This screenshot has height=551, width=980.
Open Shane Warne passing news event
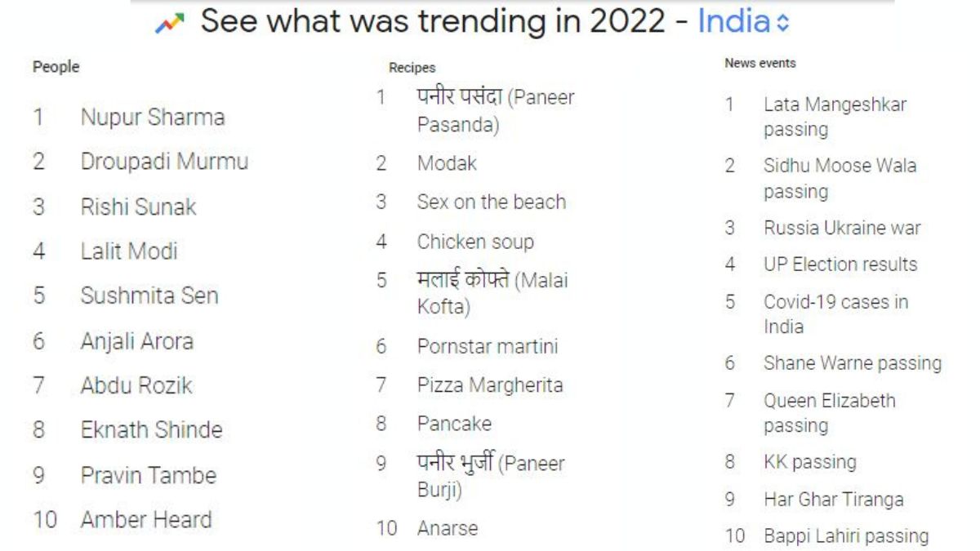pos(852,363)
